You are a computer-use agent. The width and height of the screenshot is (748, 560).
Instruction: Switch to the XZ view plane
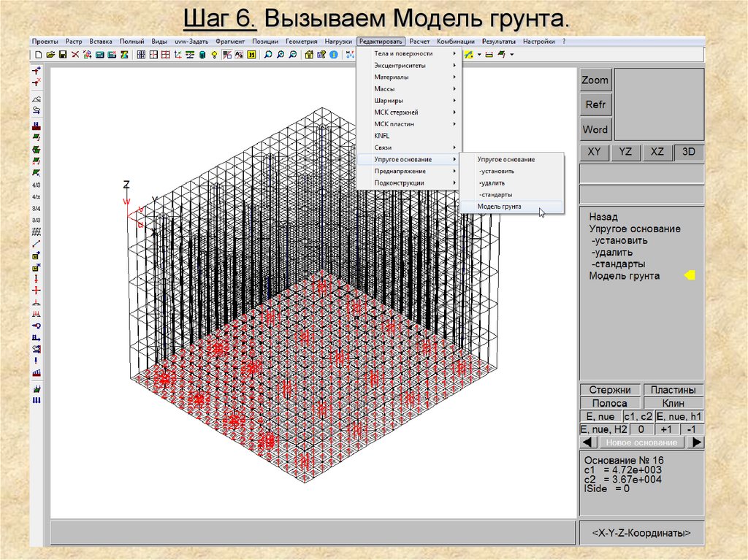[657, 152]
